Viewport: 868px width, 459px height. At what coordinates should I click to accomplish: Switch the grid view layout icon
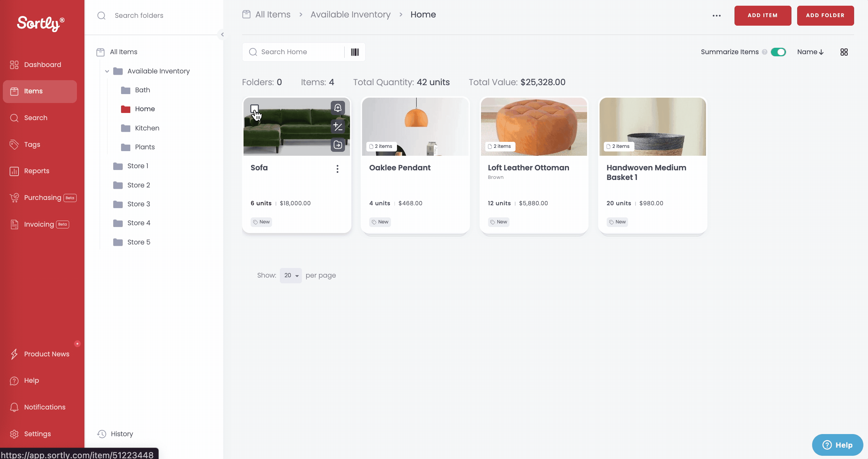coord(844,52)
